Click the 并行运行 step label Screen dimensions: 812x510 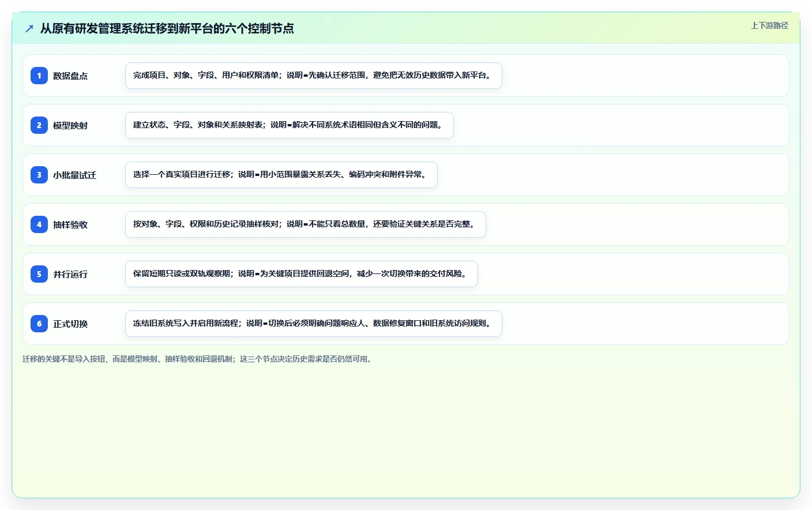coord(70,274)
